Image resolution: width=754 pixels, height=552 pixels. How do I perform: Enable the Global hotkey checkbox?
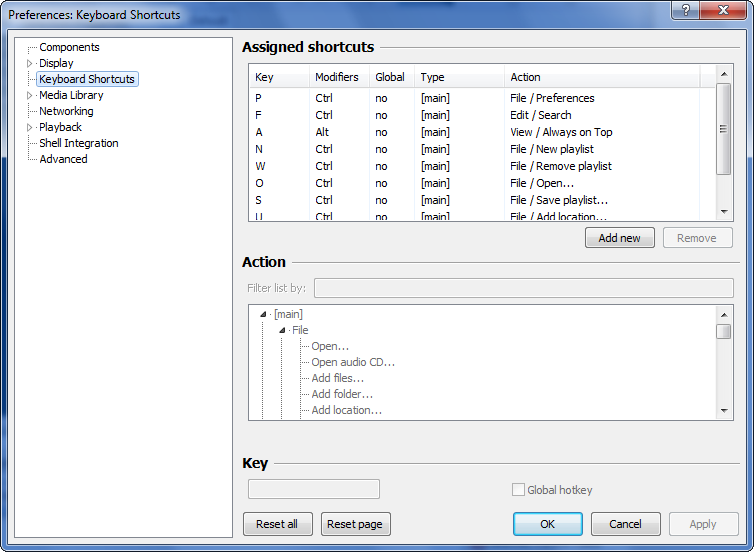518,490
